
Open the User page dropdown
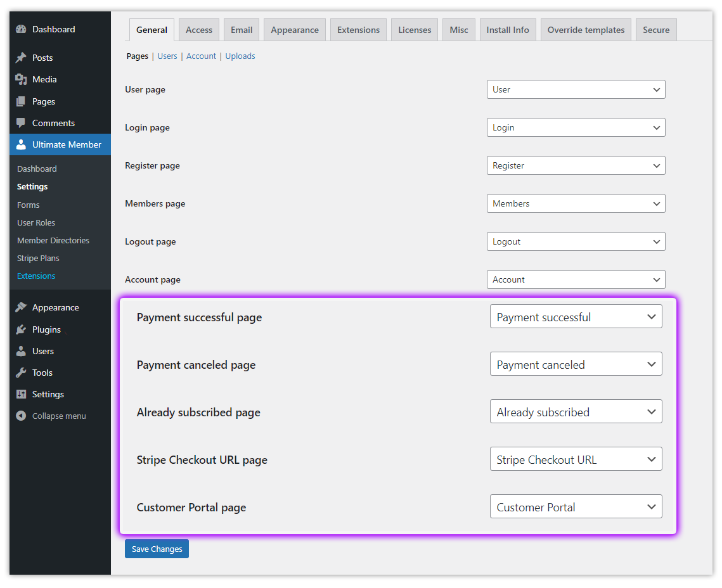tap(576, 89)
